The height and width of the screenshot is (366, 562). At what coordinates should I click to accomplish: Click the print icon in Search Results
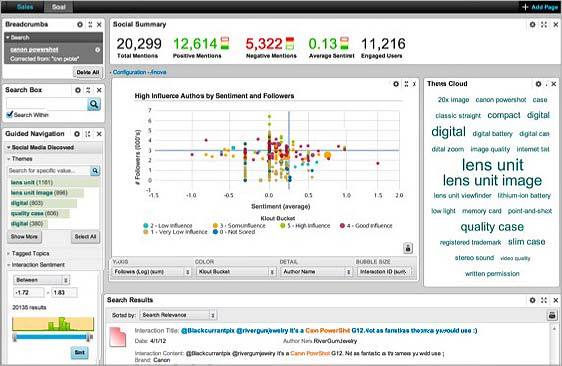coord(552,315)
